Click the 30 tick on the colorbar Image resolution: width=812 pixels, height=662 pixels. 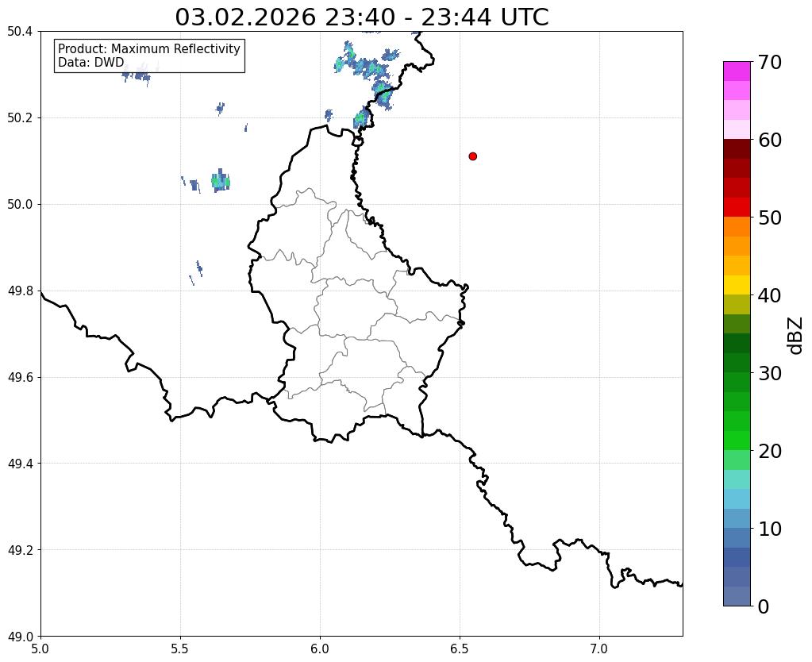point(770,373)
